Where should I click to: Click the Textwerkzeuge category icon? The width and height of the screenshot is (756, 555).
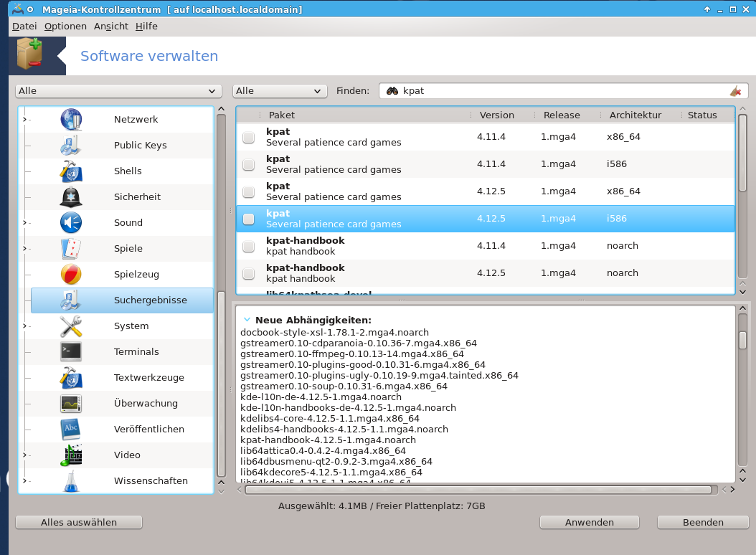[71, 378]
